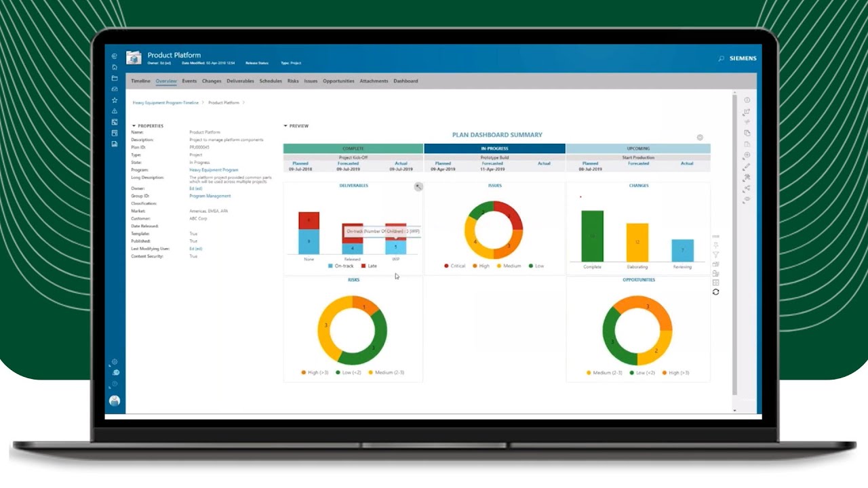Click chevron after Heavy Equipment Program-Timeline breadcrumb
This screenshot has width=868, height=488.
pos(203,102)
